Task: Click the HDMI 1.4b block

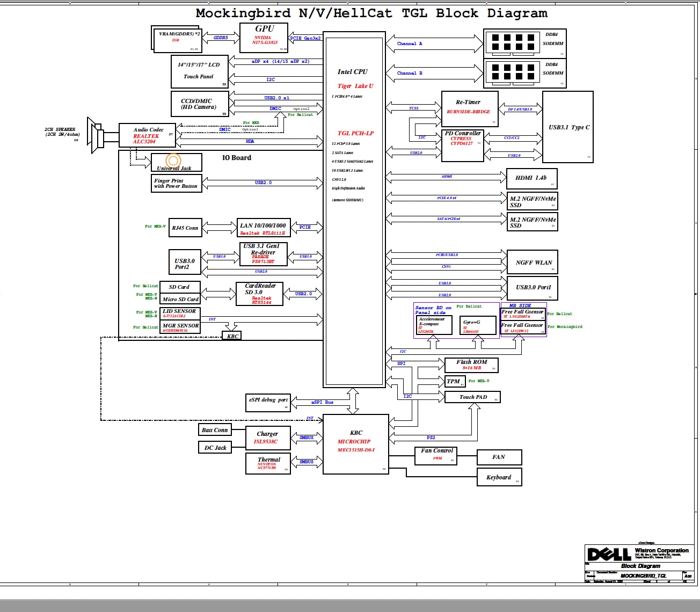Action: pyautogui.click(x=532, y=179)
